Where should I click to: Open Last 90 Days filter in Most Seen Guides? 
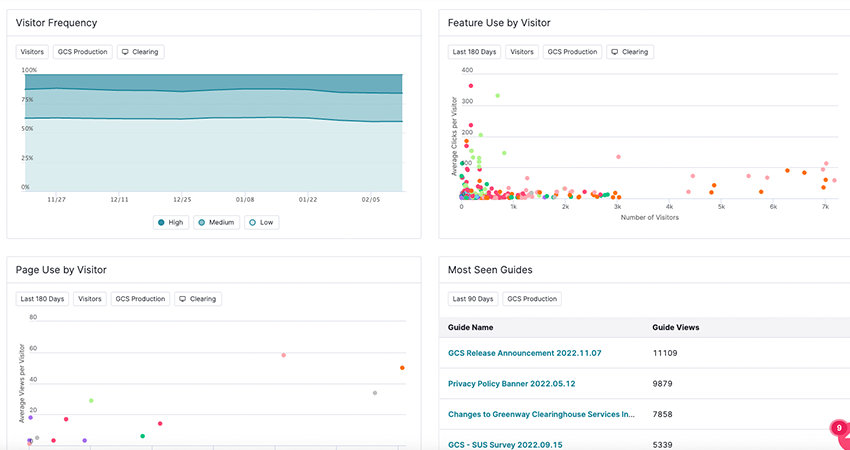(472, 299)
